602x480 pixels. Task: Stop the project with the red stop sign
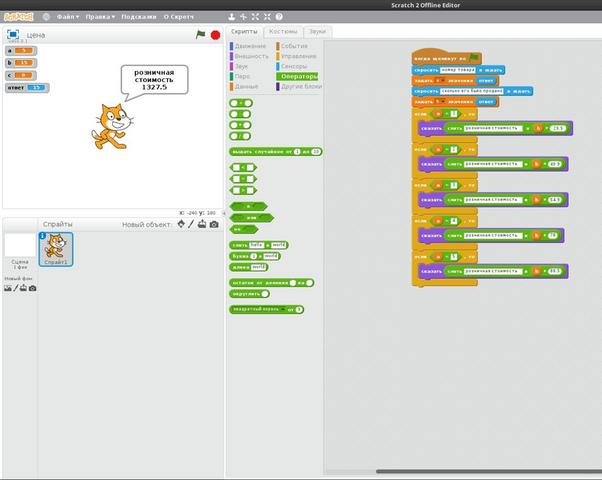[x=215, y=35]
